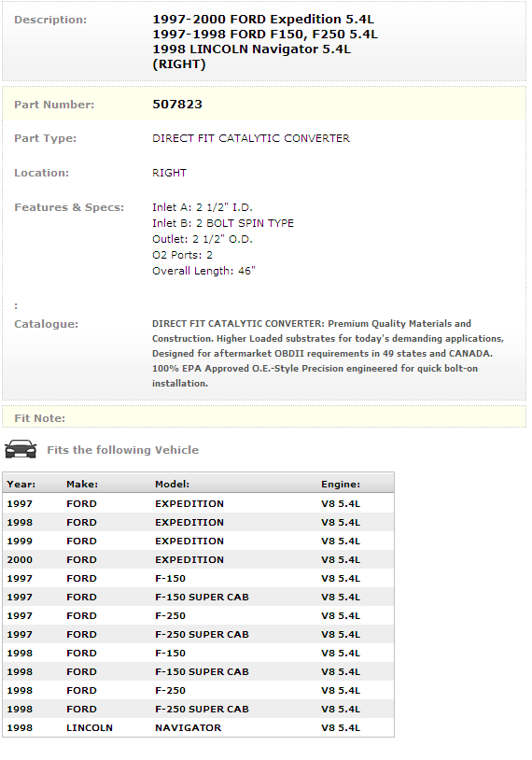Select the 1997 Ford Expedition row

[198, 503]
